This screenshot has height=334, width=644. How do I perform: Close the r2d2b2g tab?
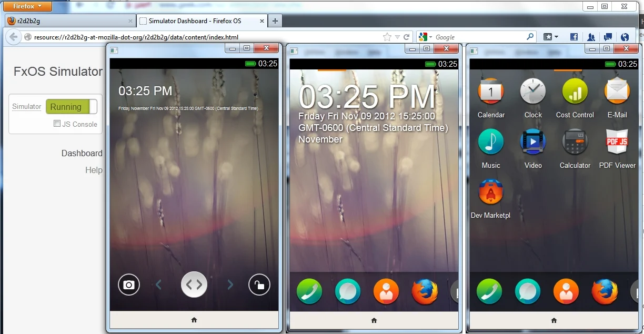click(x=130, y=21)
